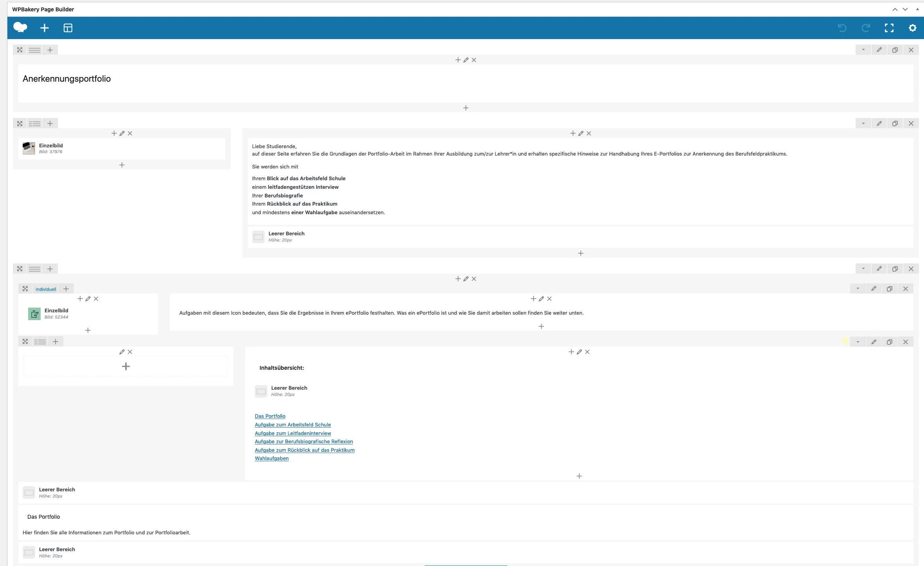Toggle collapse of Individuell inner row
This screenshot has height=566, width=924.
click(x=858, y=289)
